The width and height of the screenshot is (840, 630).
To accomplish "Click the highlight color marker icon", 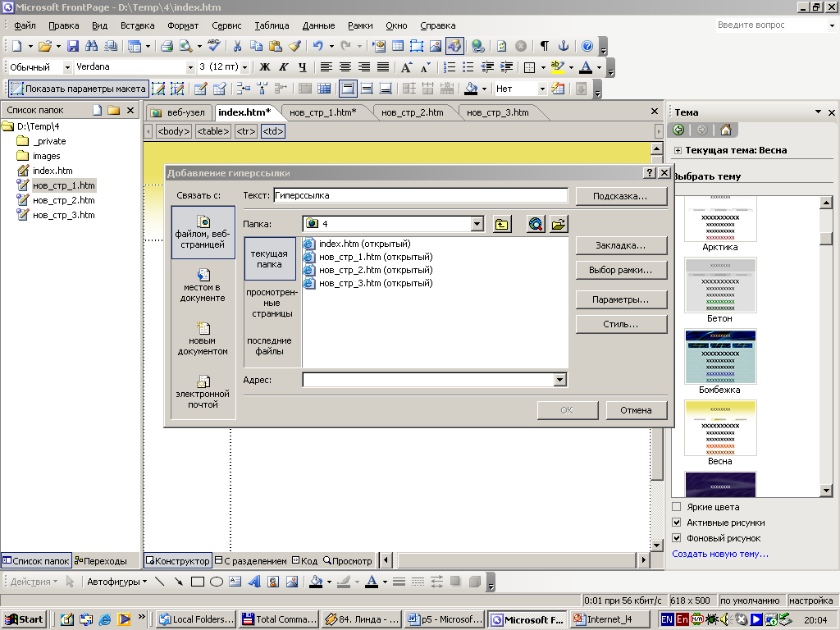I will [558, 67].
